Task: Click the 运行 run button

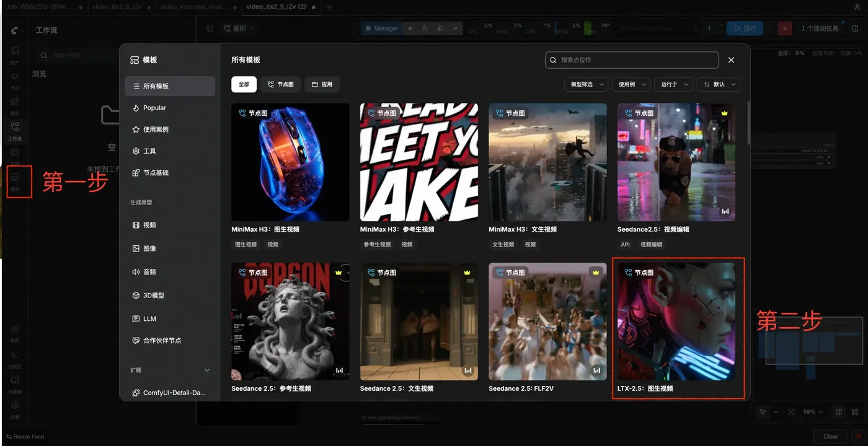Action: tap(744, 28)
